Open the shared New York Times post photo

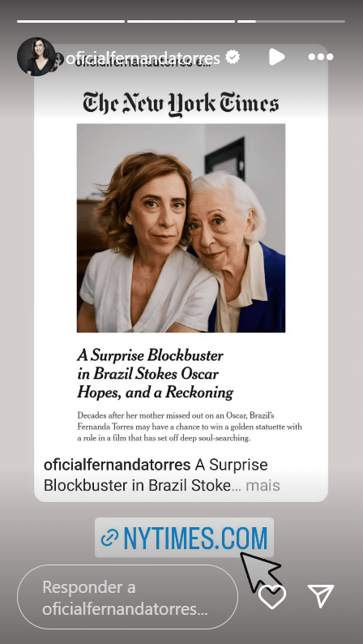181,228
